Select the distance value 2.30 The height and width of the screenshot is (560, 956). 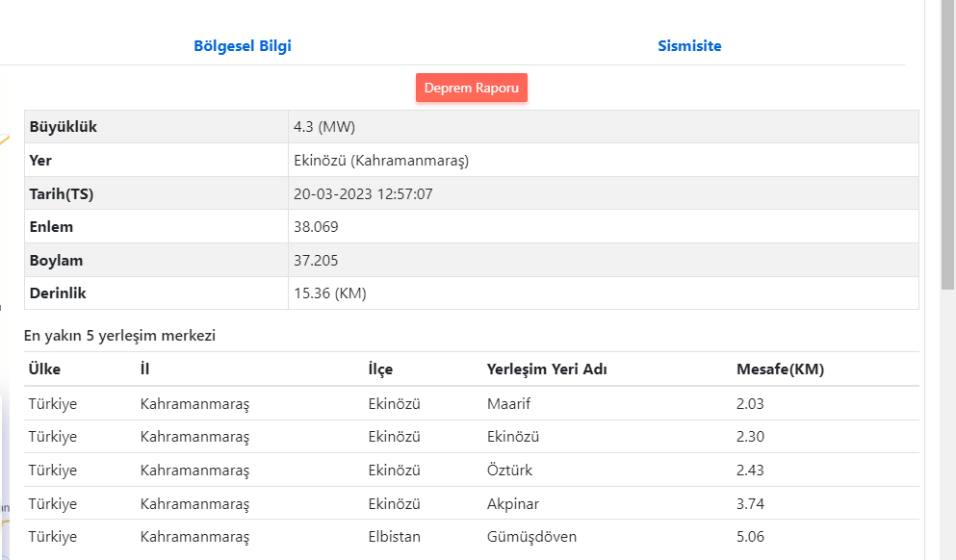point(750,437)
